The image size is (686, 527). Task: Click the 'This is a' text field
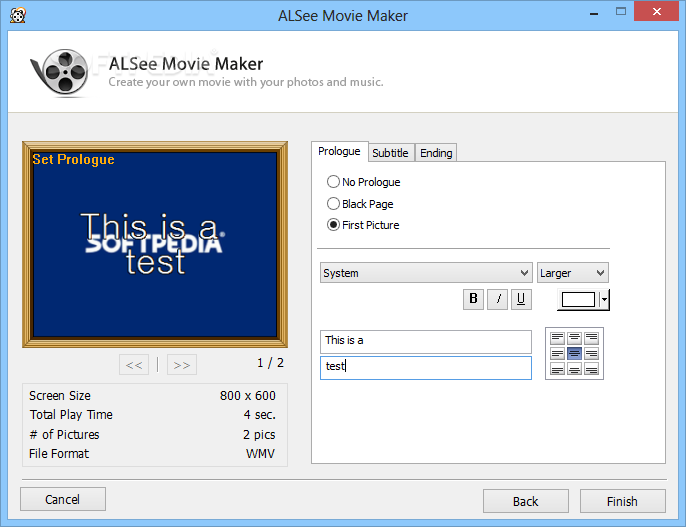click(426, 341)
